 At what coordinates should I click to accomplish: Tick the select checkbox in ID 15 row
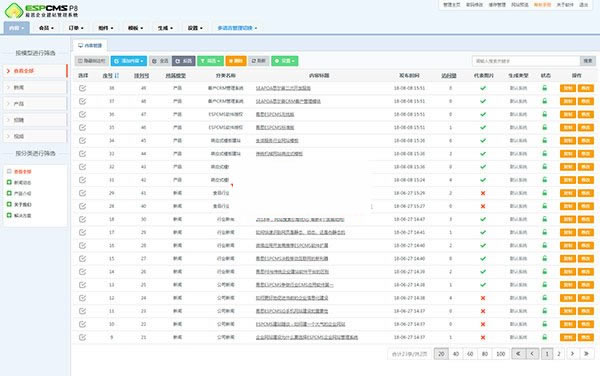point(83,259)
